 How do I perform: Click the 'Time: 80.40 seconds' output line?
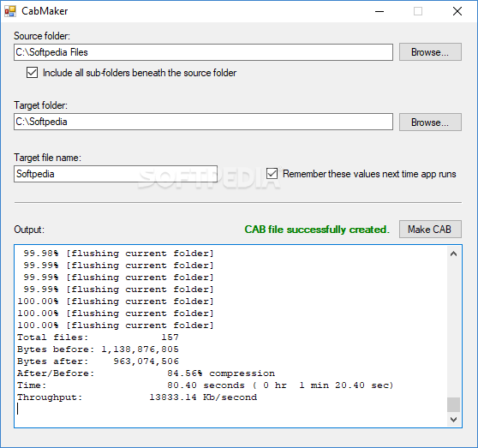pos(206,385)
